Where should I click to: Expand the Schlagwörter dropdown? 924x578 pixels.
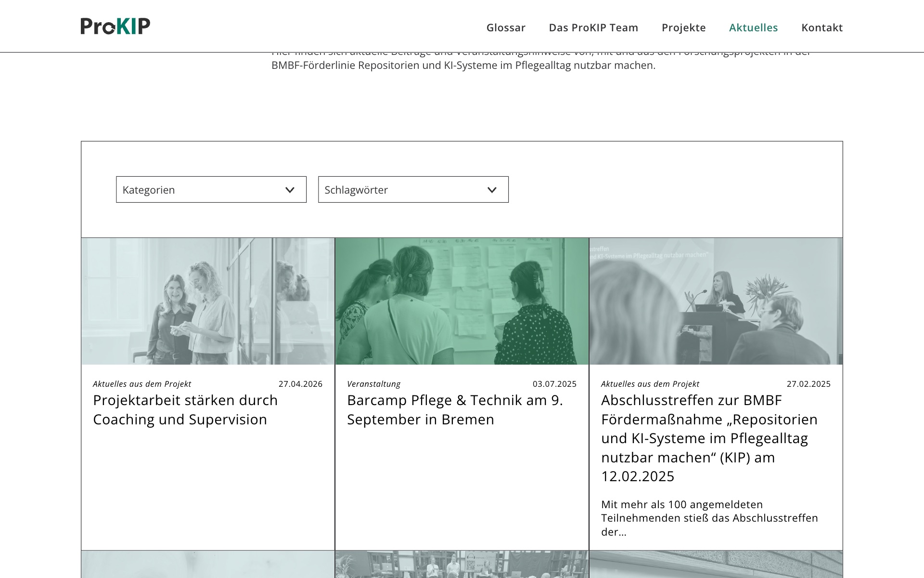click(x=413, y=189)
